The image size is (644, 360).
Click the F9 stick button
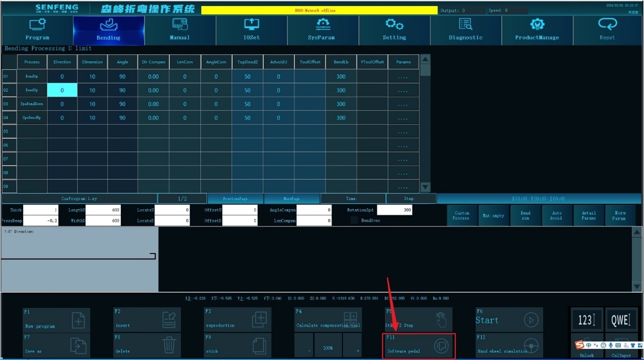pyautogui.click(x=237, y=346)
